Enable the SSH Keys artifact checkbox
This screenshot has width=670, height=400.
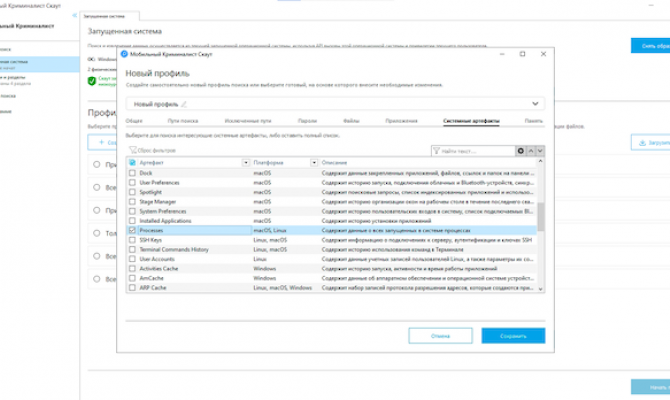click(132, 240)
